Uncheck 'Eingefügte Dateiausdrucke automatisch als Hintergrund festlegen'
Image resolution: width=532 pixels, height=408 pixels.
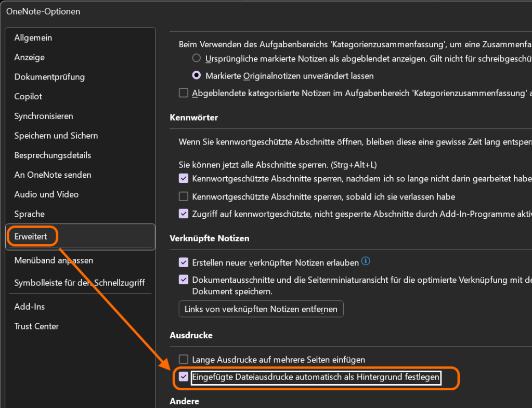pos(184,377)
